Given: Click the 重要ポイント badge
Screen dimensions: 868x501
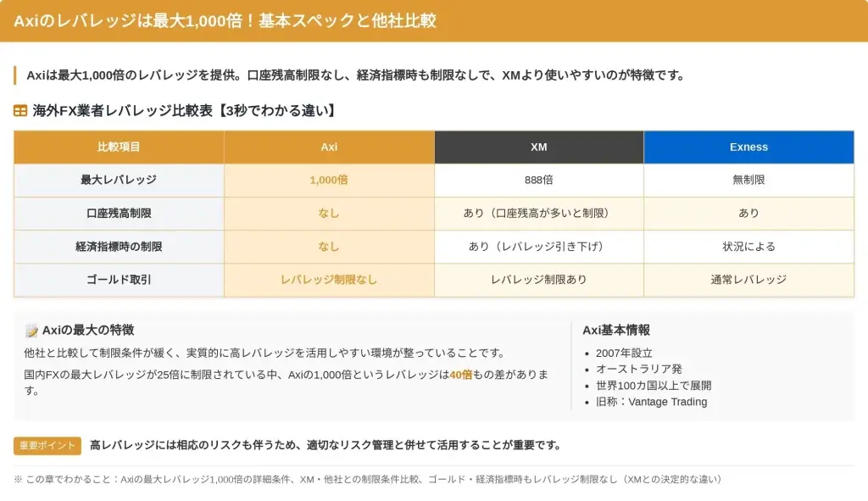Looking at the screenshot, I should click(47, 445).
